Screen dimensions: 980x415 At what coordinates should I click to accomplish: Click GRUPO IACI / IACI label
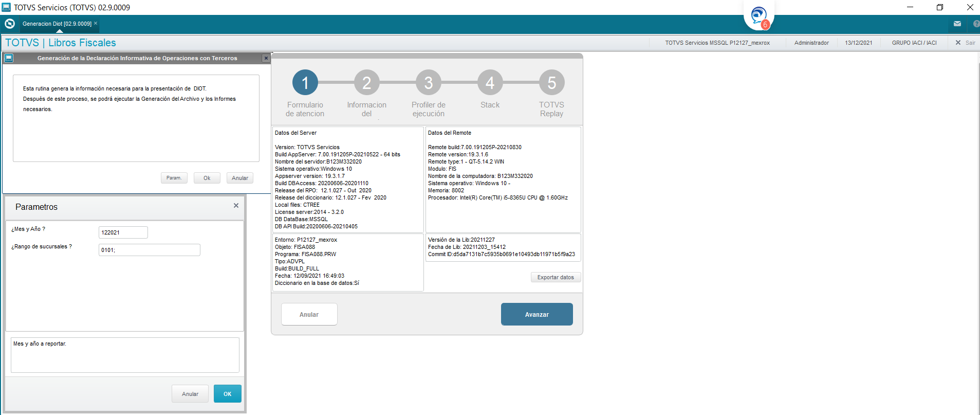coord(914,43)
